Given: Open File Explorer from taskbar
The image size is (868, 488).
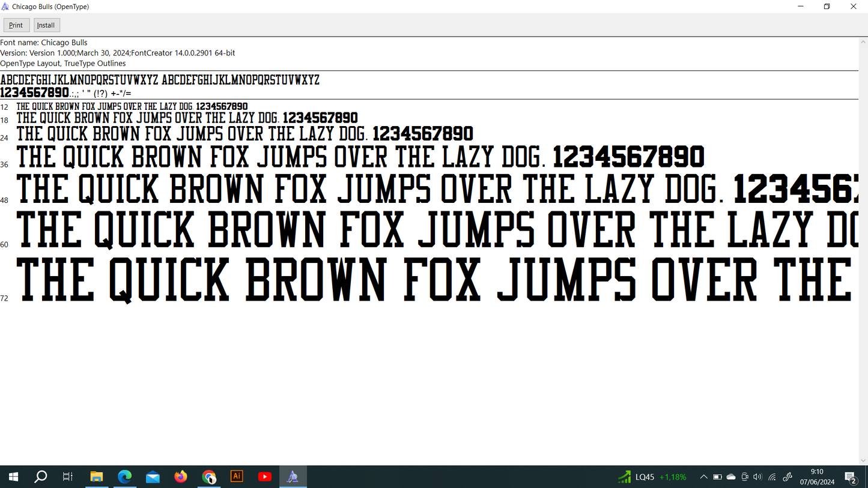Looking at the screenshot, I should coord(97,477).
